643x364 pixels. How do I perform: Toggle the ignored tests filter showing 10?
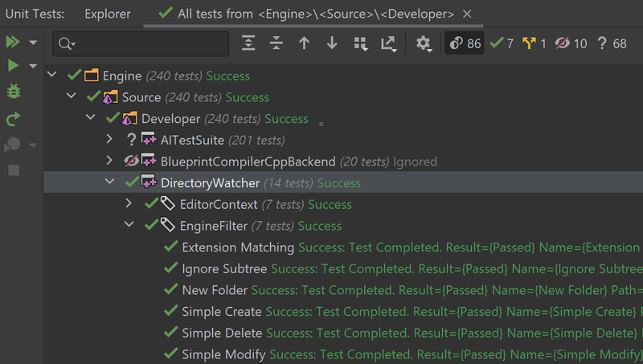click(570, 43)
